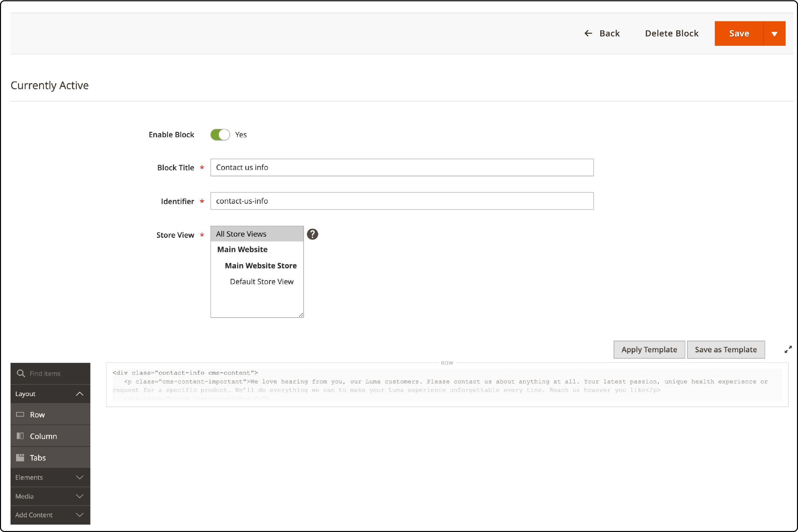
Task: Expand the Elements section in sidebar
Action: (50, 477)
